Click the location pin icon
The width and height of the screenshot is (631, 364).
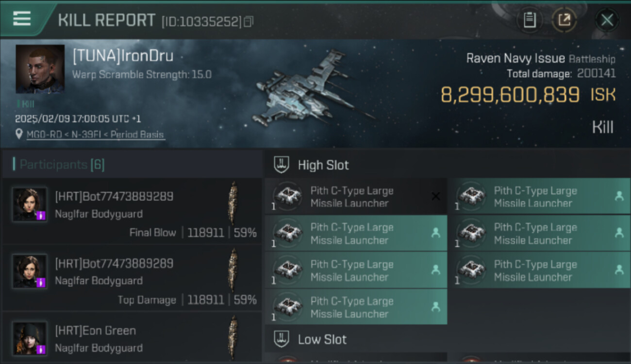[19, 134]
